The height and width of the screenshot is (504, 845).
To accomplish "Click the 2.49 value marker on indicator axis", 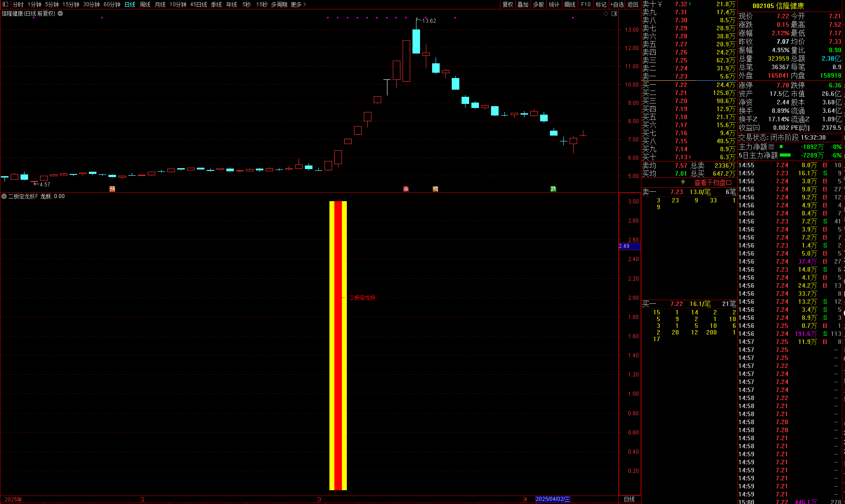I will (630, 246).
